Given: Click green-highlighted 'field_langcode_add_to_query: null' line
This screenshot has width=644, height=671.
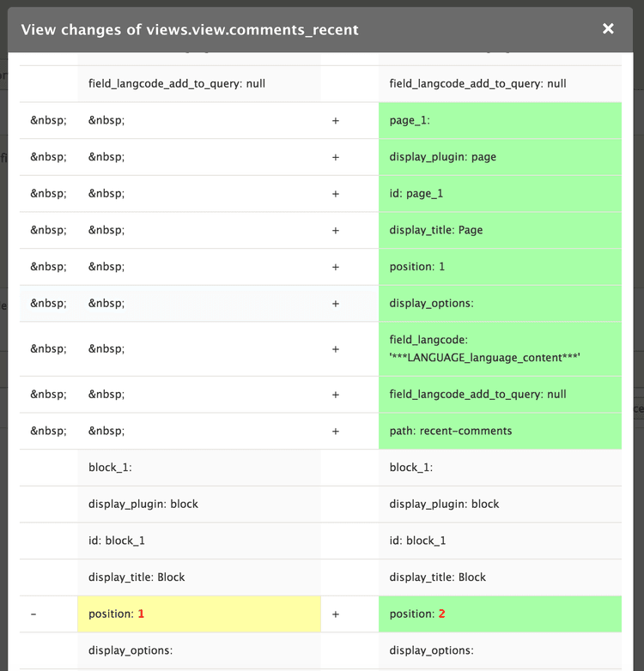Looking at the screenshot, I should tap(500, 395).
